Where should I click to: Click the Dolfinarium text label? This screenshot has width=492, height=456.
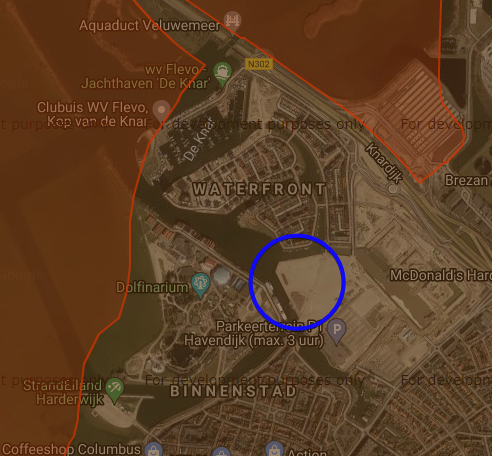(x=152, y=287)
